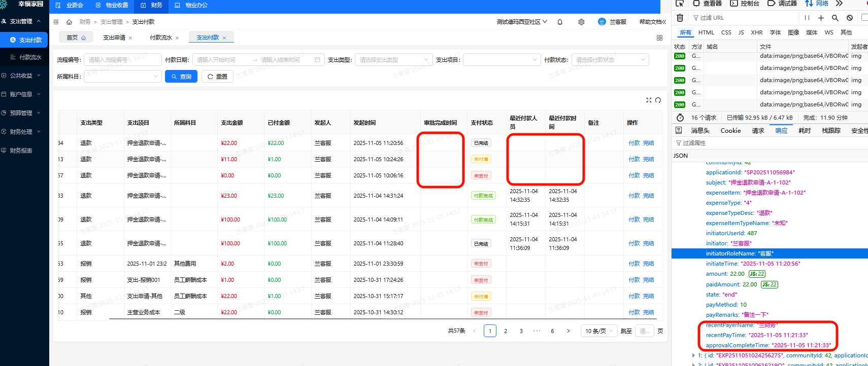Open the search magnifier in network panel
This screenshot has width=868, height=366.
click(835, 18)
